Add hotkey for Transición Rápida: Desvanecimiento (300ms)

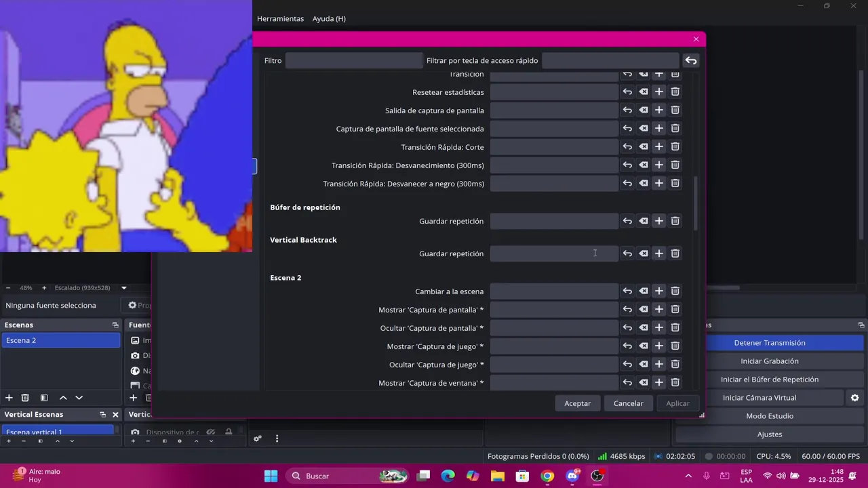pos(659,165)
